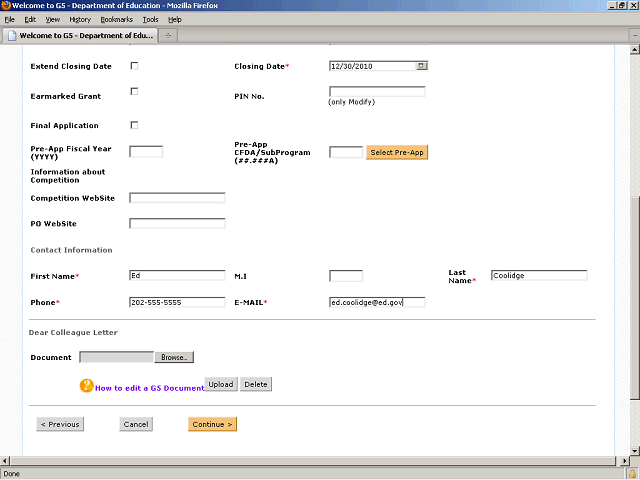640x480 pixels.
Task: Click the E-MAIL field with ed.coolidge@ed.gov
Action: pyautogui.click(x=377, y=302)
